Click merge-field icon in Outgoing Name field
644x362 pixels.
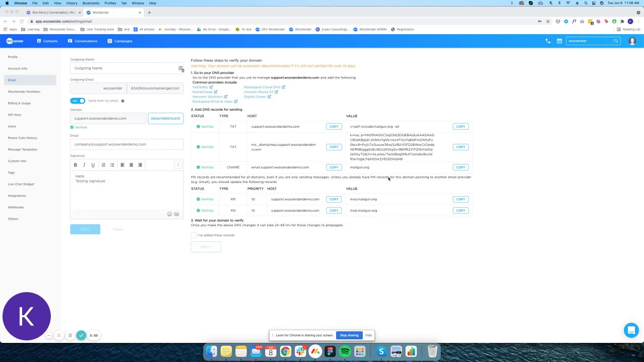coord(181,68)
